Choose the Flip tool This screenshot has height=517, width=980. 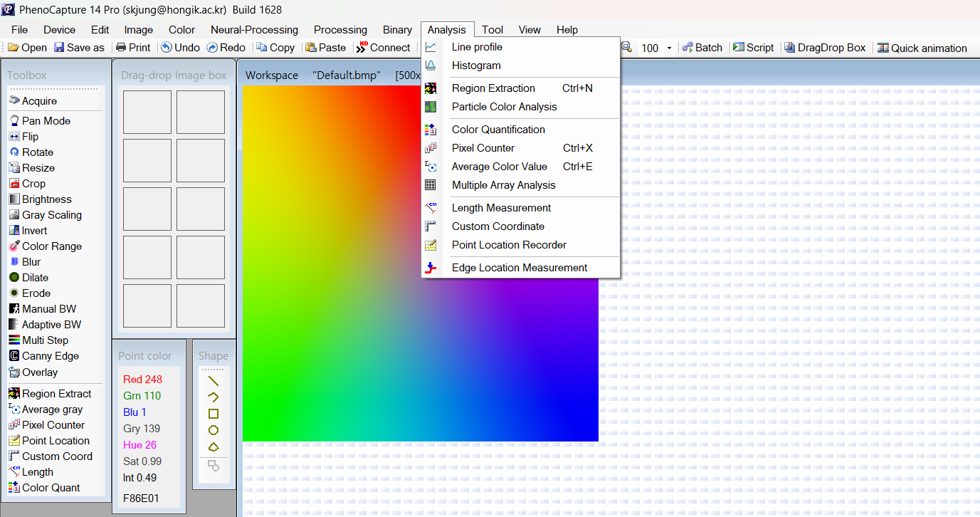24,137
